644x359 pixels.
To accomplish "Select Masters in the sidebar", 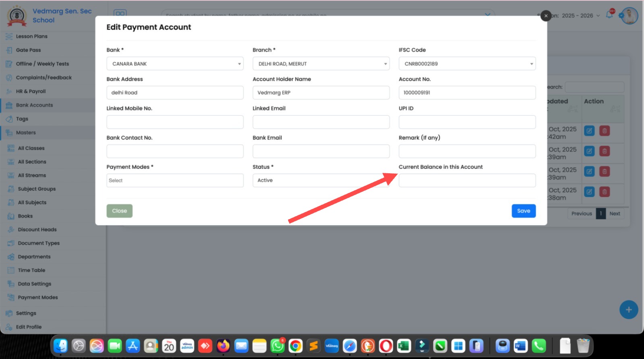I will 26,133.
